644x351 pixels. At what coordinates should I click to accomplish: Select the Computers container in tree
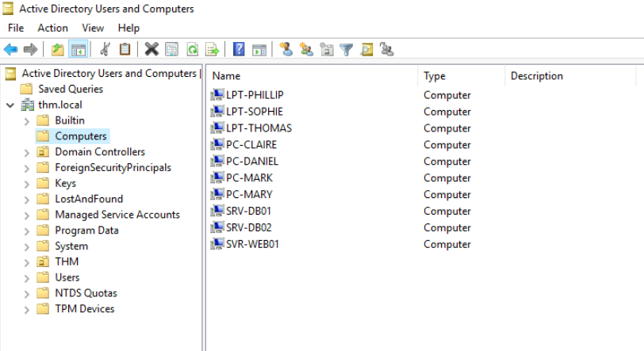pos(81,136)
